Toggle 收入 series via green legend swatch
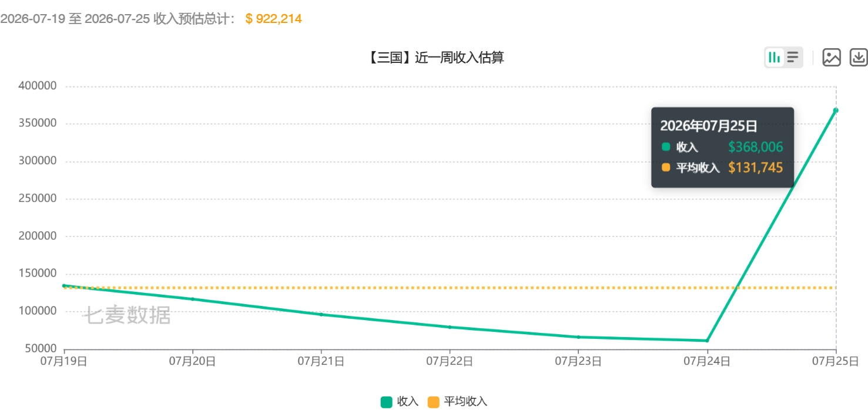The image size is (868, 413). coord(386,402)
